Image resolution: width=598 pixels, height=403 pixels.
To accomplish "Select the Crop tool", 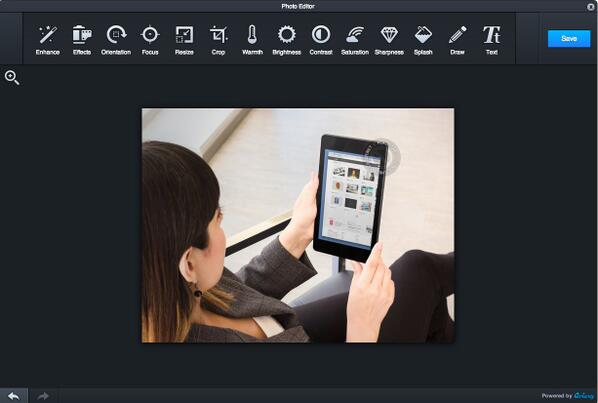I will tap(219, 40).
